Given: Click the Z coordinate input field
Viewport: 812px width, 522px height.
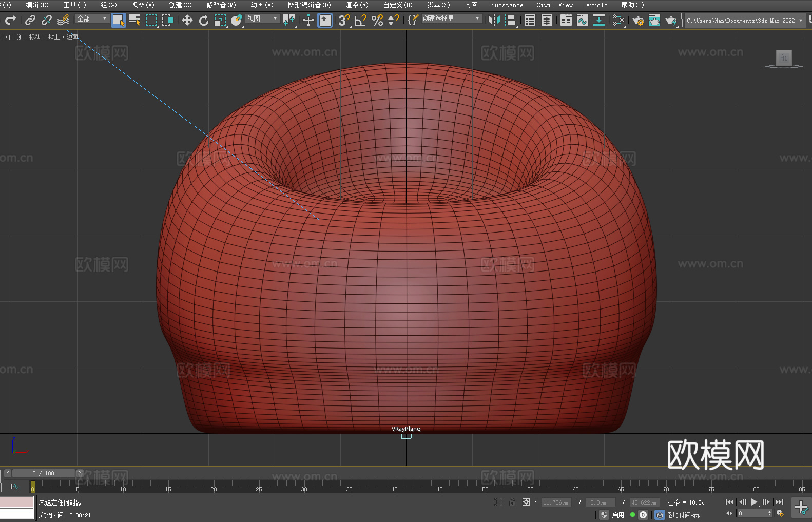Looking at the screenshot, I should (x=644, y=502).
